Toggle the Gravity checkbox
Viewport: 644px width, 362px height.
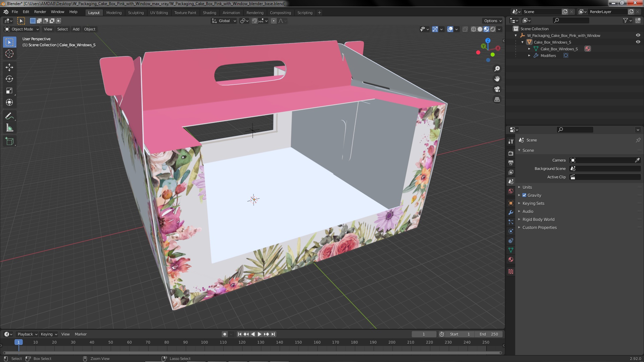[524, 195]
